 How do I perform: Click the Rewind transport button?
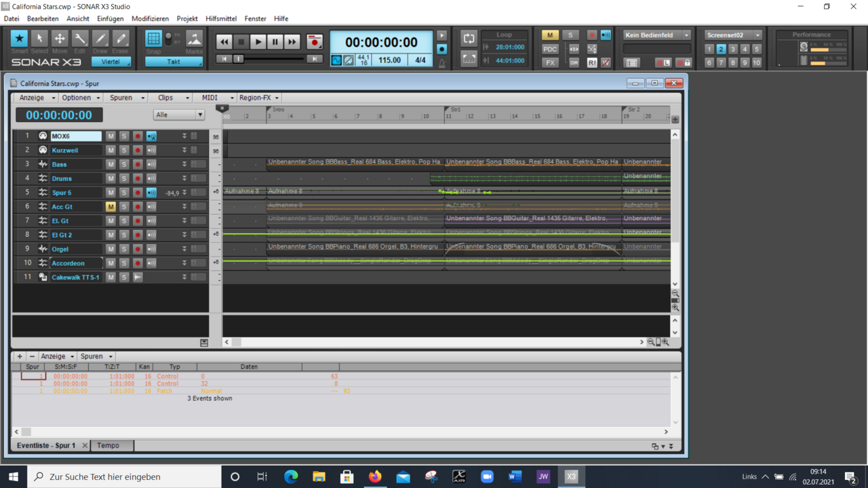click(224, 42)
